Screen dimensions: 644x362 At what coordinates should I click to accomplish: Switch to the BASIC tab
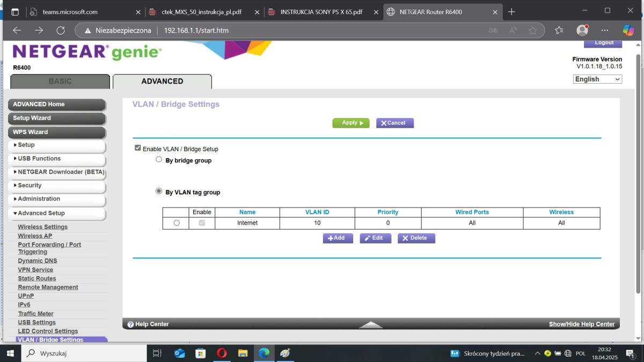click(60, 82)
